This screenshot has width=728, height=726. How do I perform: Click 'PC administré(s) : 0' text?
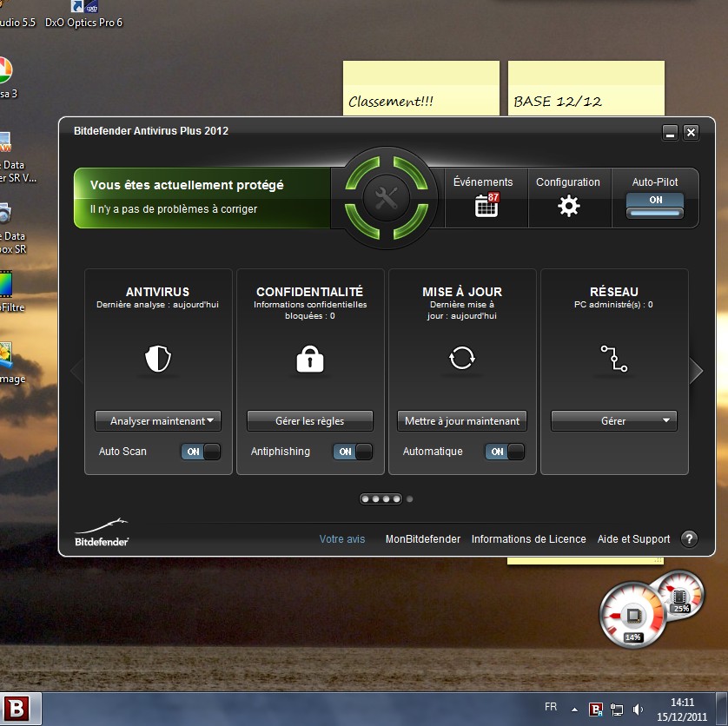click(613, 305)
